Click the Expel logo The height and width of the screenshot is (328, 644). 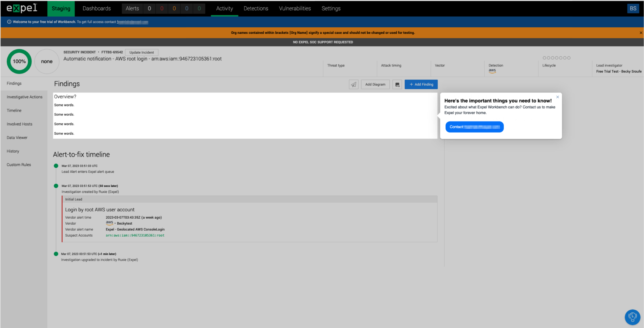[x=22, y=8]
